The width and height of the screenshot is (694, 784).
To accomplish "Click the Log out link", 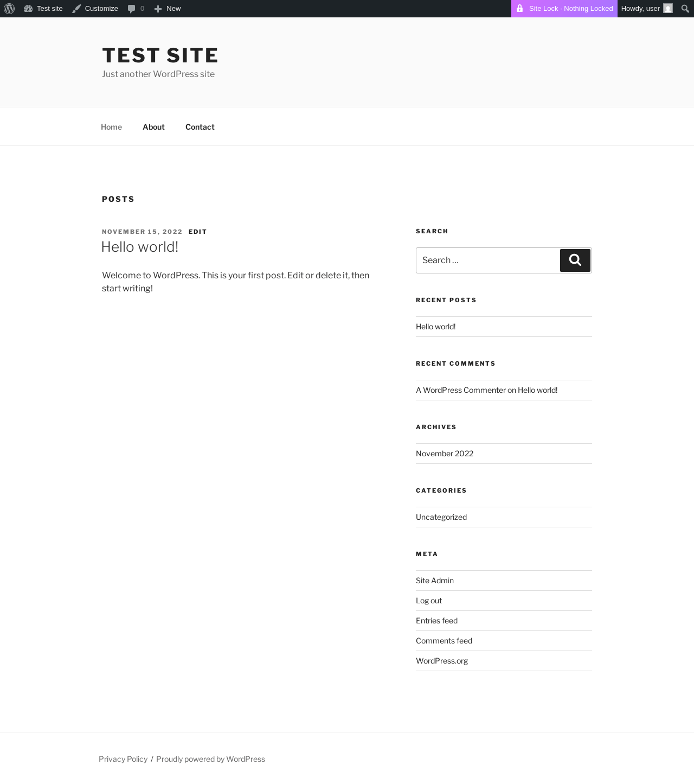I will [429, 601].
